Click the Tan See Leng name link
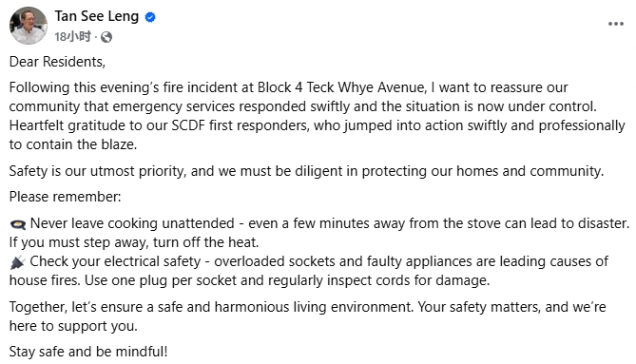 click(97, 16)
